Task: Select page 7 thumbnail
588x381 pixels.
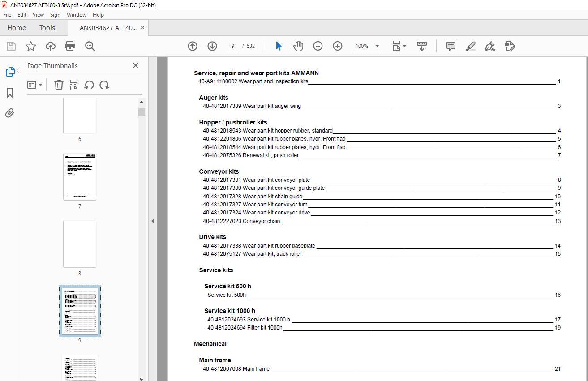Action: click(80, 176)
